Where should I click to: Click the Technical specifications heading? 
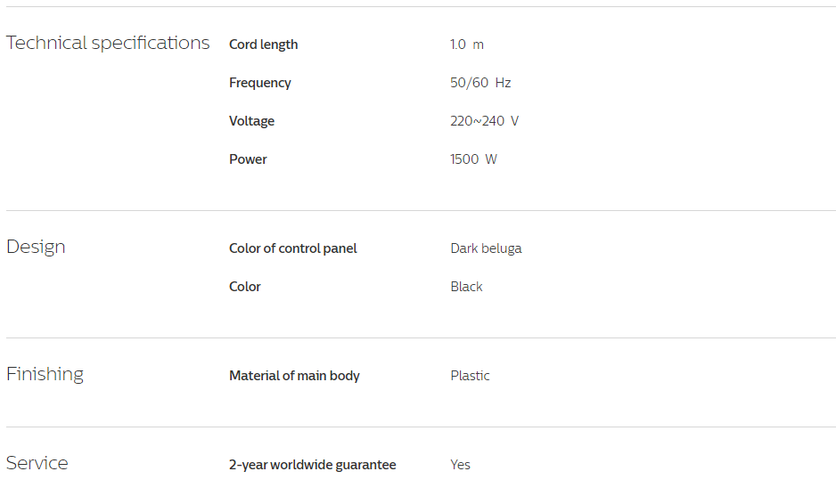[x=108, y=43]
